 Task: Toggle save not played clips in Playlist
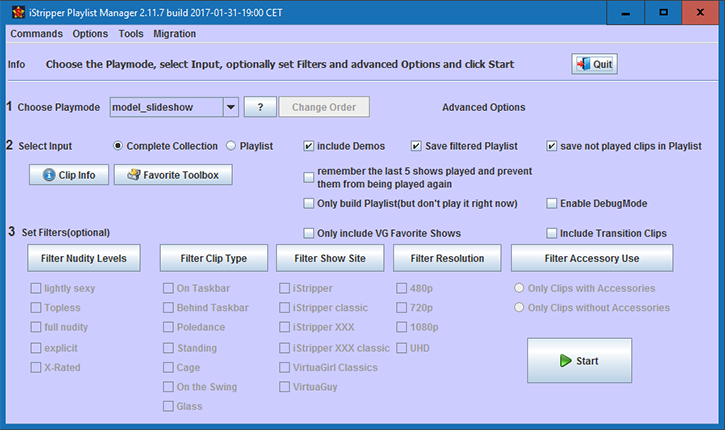click(552, 146)
